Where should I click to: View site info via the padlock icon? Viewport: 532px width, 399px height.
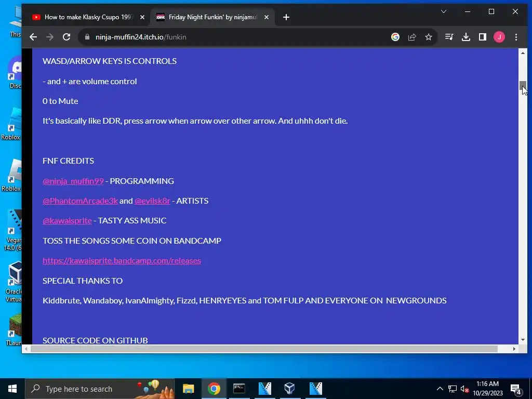pyautogui.click(x=87, y=37)
